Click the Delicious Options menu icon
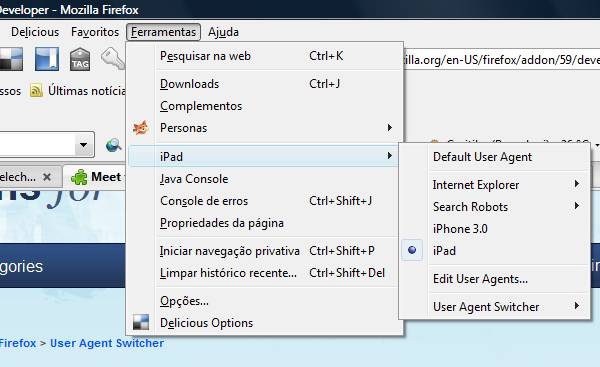The image size is (600, 367). (140, 322)
